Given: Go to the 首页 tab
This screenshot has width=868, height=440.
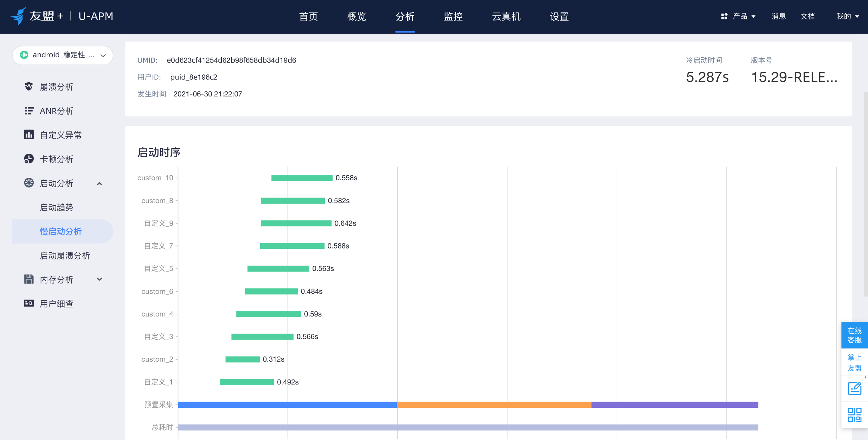Looking at the screenshot, I should click(x=308, y=16).
